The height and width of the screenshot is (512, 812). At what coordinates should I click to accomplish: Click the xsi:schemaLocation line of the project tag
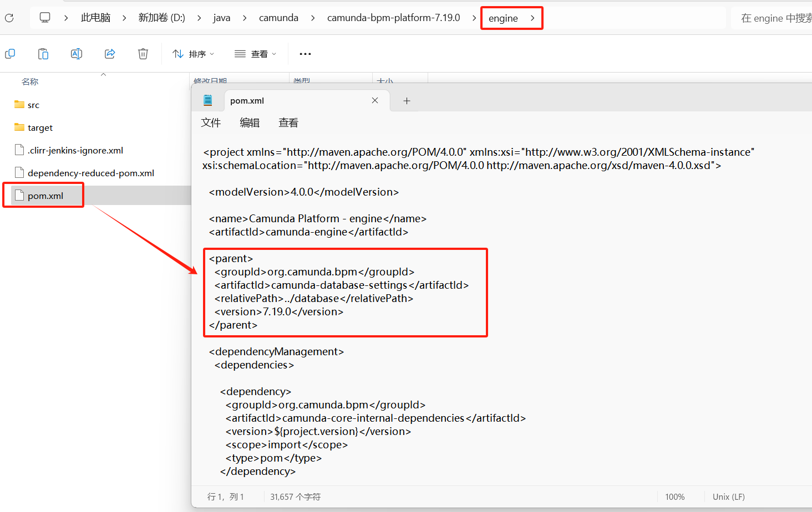461,166
